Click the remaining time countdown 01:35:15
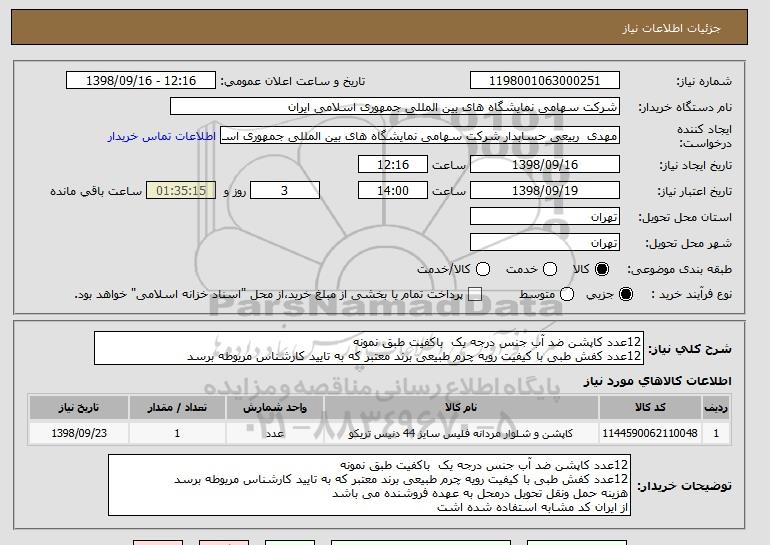 pos(181,191)
